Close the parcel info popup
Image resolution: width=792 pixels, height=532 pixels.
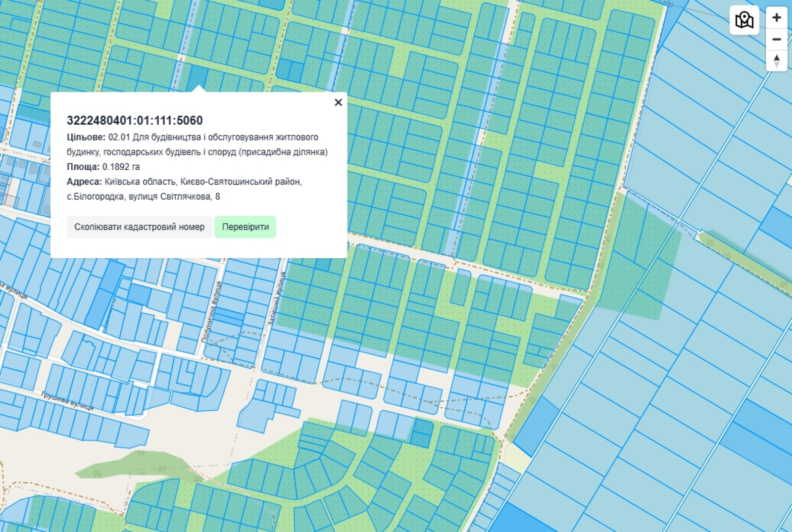coord(338,102)
